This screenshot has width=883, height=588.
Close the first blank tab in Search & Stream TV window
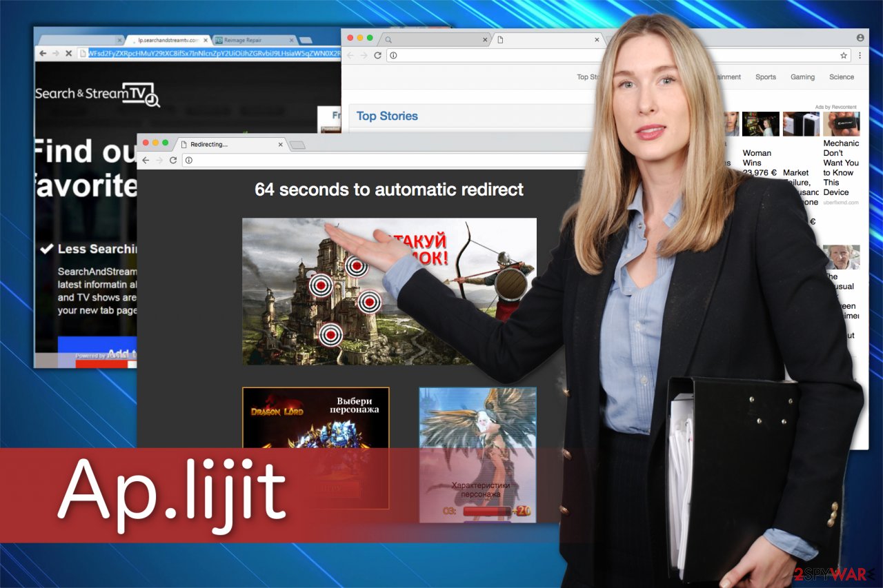click(x=119, y=40)
